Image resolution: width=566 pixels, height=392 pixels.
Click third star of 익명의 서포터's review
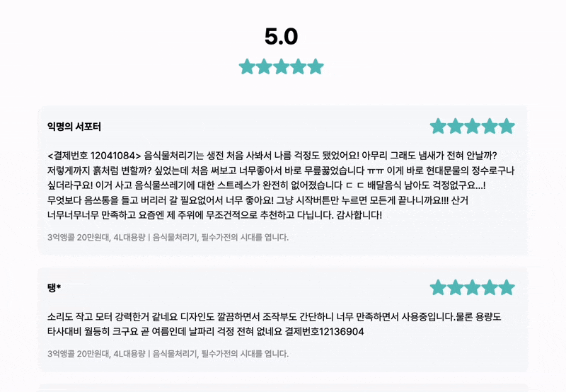pos(473,127)
